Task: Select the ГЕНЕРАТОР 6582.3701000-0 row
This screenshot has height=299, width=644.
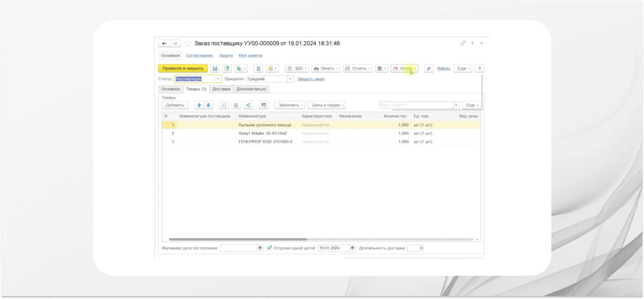Action: pyautogui.click(x=321, y=142)
